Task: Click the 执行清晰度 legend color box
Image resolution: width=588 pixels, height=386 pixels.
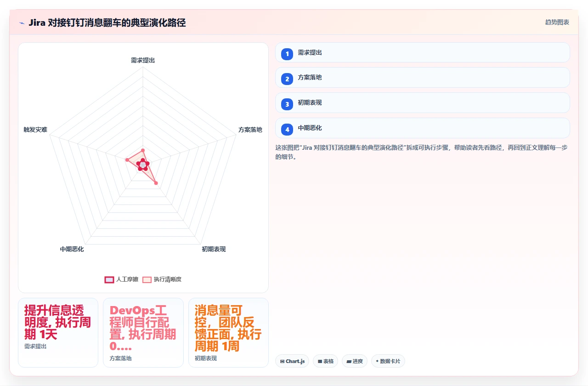Action: [x=147, y=279]
